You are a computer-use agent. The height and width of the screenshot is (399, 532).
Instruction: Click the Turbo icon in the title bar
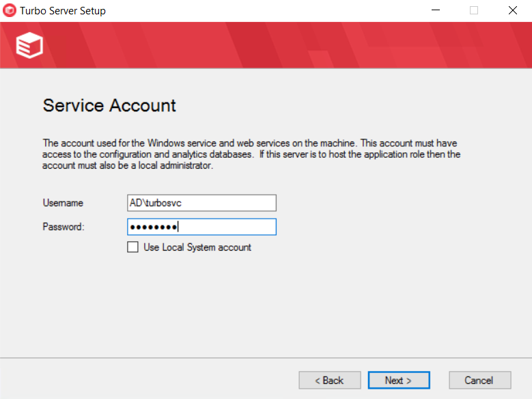10,11
